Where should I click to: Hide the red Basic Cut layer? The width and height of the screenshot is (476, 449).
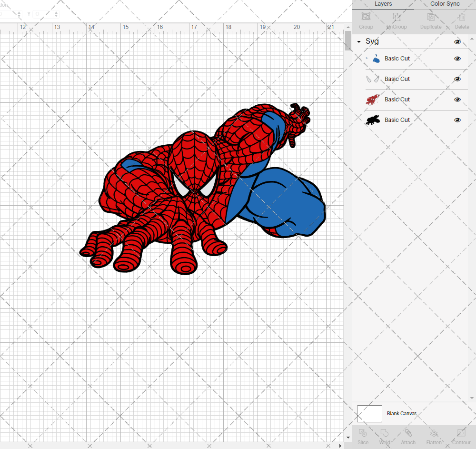pyautogui.click(x=457, y=100)
